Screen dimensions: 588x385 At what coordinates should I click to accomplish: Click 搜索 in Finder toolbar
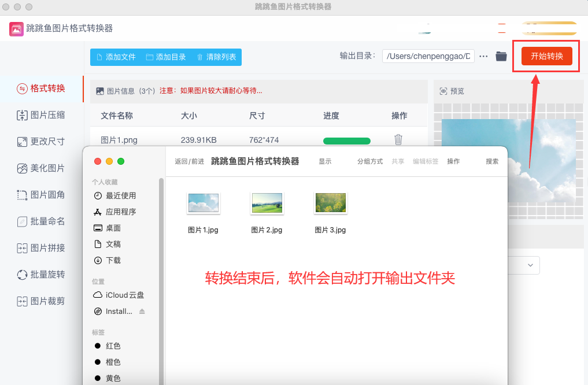pos(492,161)
